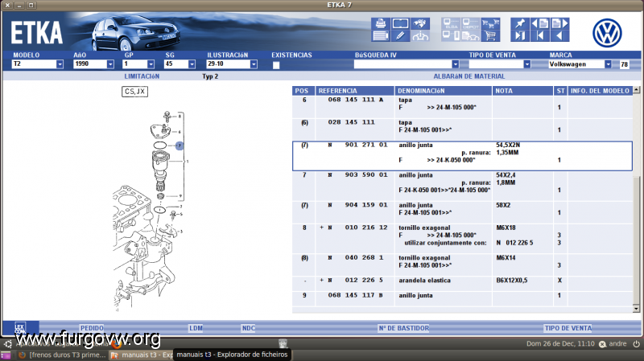Select row N 903 590 01 anillo junta
Image resolution: width=644 pixels, height=361 pixels.
tap(462, 187)
